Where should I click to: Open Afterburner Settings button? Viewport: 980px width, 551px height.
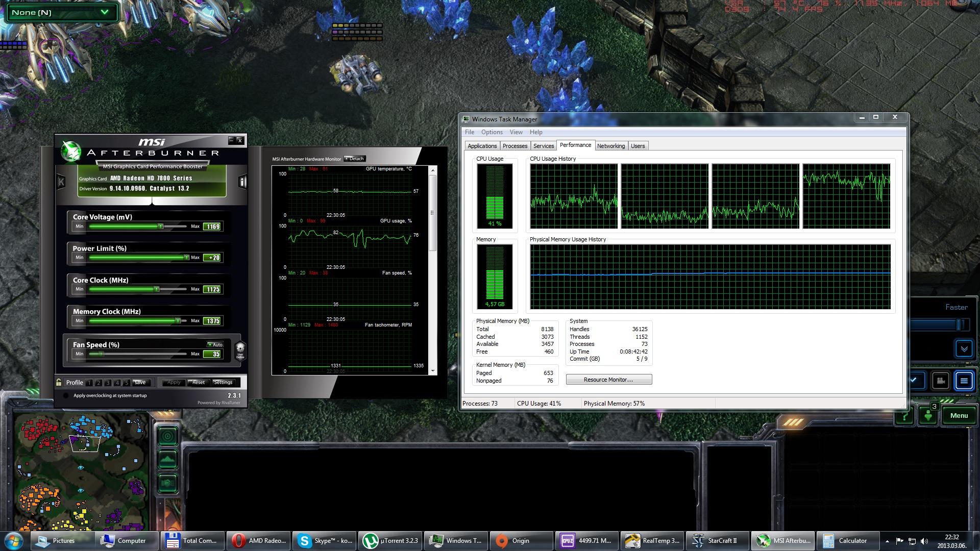(x=223, y=383)
